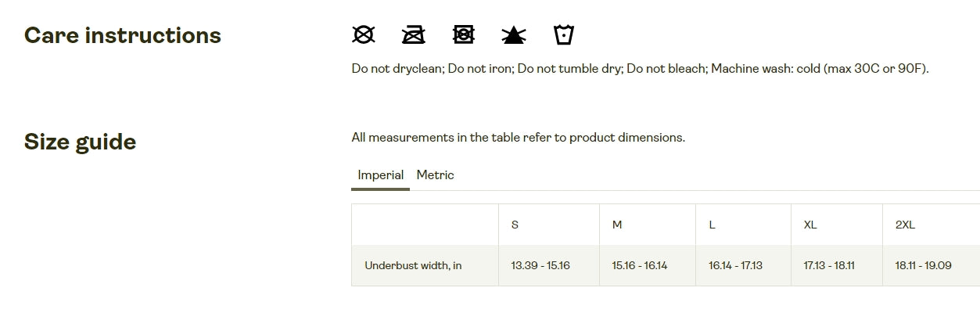Click the do not bleach icon
980x313 pixels.
pos(513,34)
